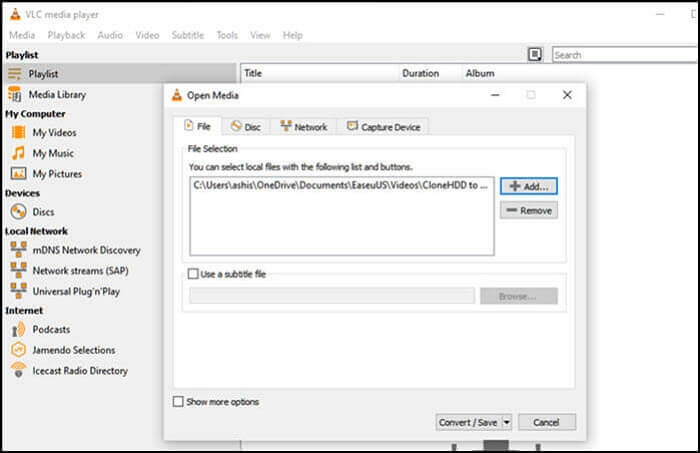Click the Icecast Radio Directory icon
This screenshot has height=453, width=700.
tap(18, 370)
